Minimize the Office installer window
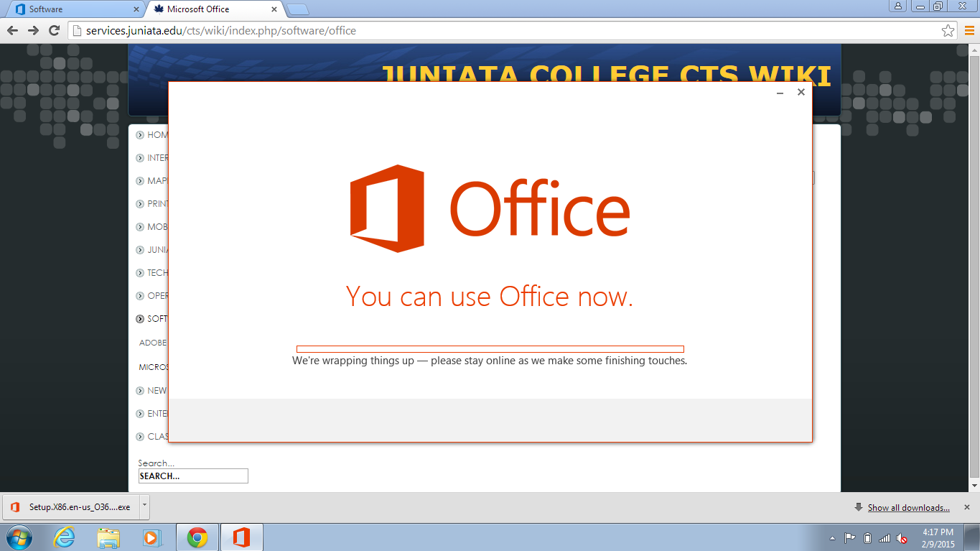The width and height of the screenshot is (980, 551). click(780, 93)
